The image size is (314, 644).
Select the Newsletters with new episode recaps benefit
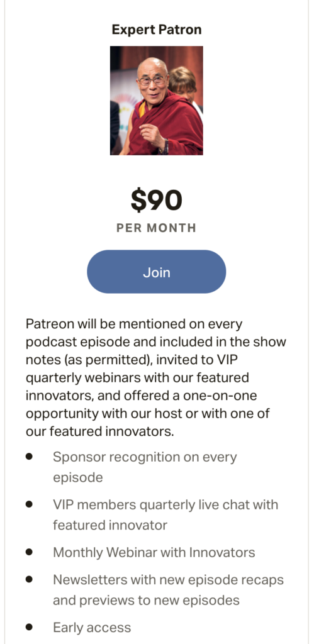click(x=168, y=590)
